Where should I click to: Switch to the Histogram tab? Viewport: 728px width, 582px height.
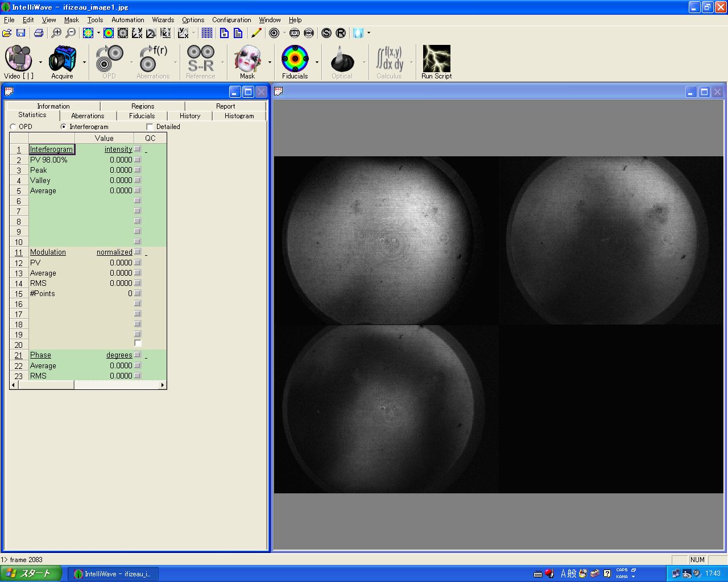click(x=239, y=116)
